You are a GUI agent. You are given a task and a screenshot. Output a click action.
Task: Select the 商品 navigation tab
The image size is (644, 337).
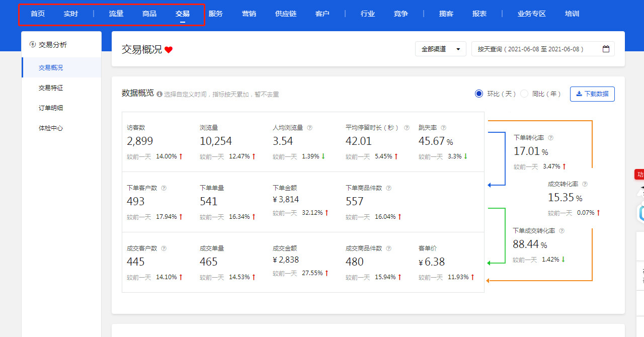coord(149,14)
